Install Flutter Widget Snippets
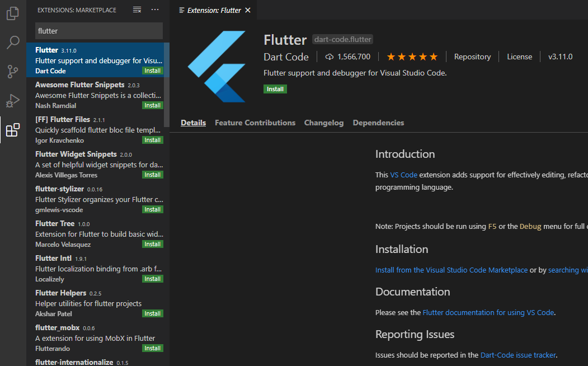Screen dimensions: 588x366 [153, 175]
